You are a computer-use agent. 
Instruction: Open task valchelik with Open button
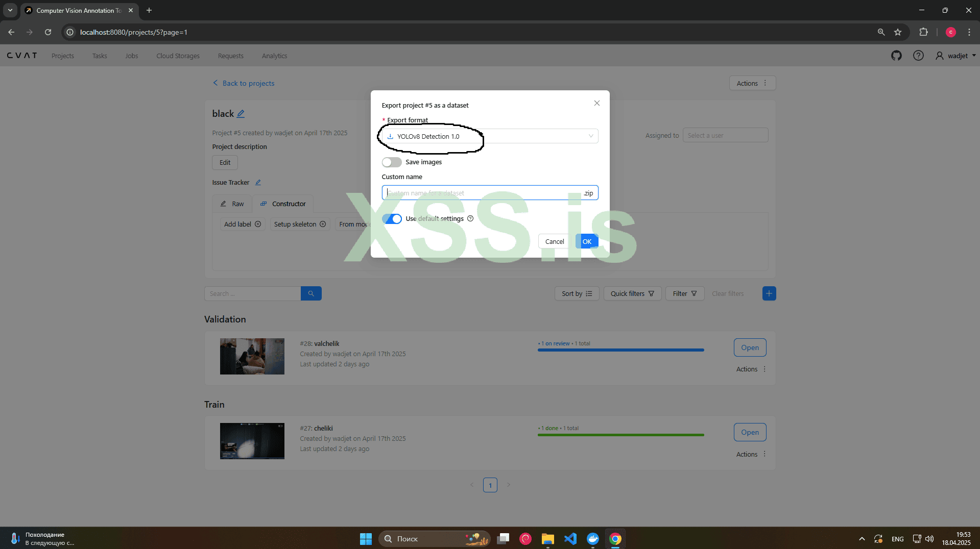750,347
